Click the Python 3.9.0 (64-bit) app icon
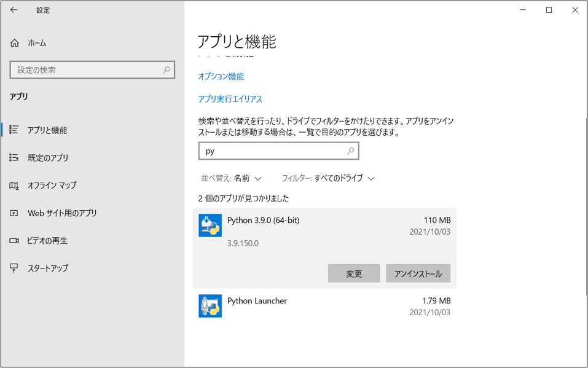Image resolution: width=588 pixels, height=368 pixels. (210, 225)
